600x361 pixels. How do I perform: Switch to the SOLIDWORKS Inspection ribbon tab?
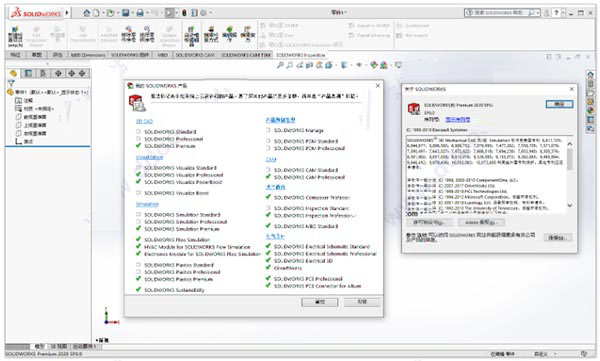coord(300,55)
